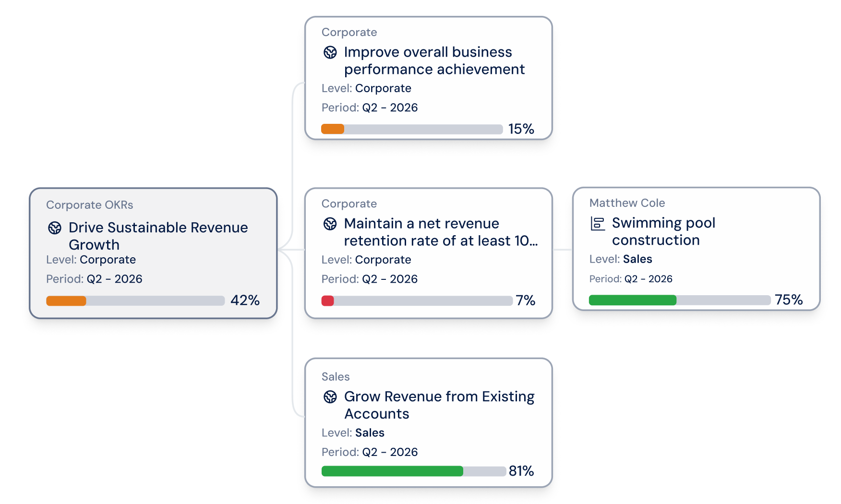
Task: Click Period Q2 - 2026 on Maintain net revenue card
Action: (370, 279)
